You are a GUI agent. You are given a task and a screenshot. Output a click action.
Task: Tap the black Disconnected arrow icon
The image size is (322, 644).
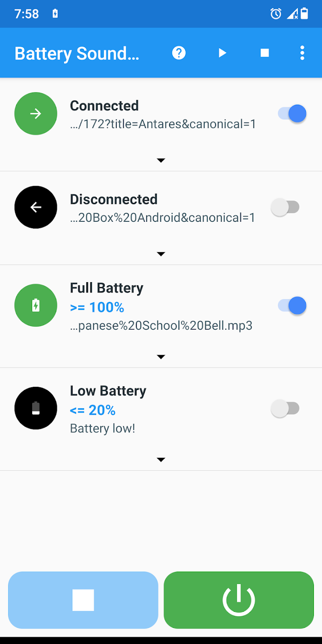(36, 208)
